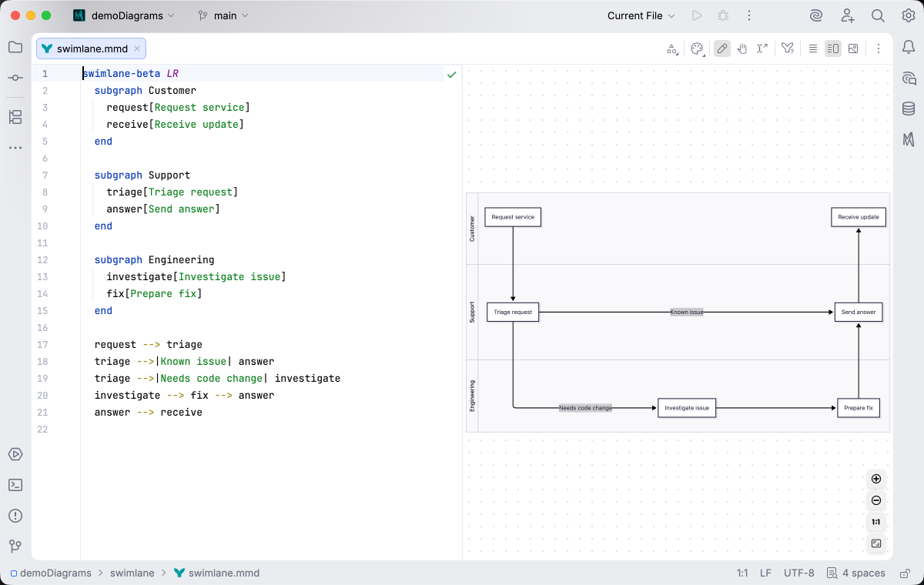Image resolution: width=924 pixels, height=585 pixels.
Task: Open editor toolbar more options
Action: [x=879, y=48]
